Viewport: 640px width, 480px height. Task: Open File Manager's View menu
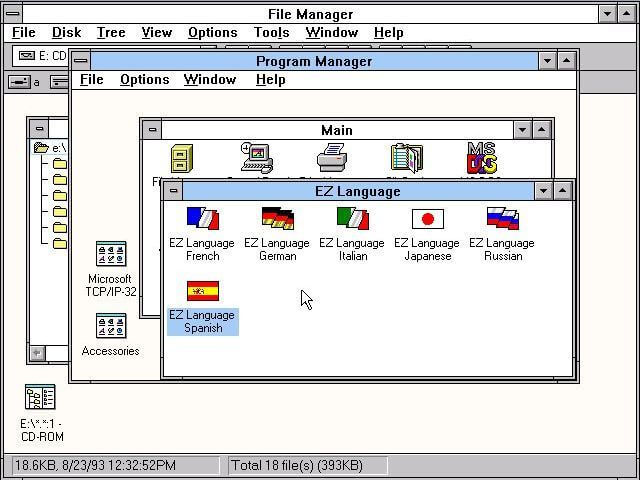coord(157,33)
